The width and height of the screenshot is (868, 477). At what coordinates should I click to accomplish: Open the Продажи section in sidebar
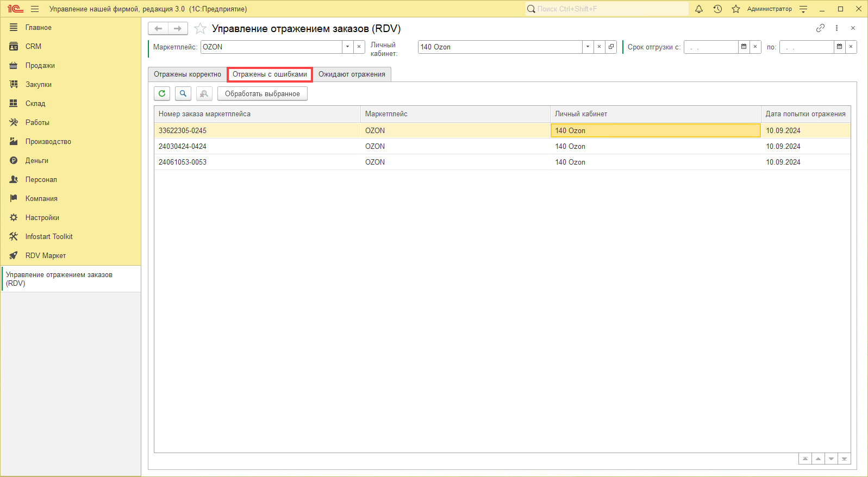[40, 65]
